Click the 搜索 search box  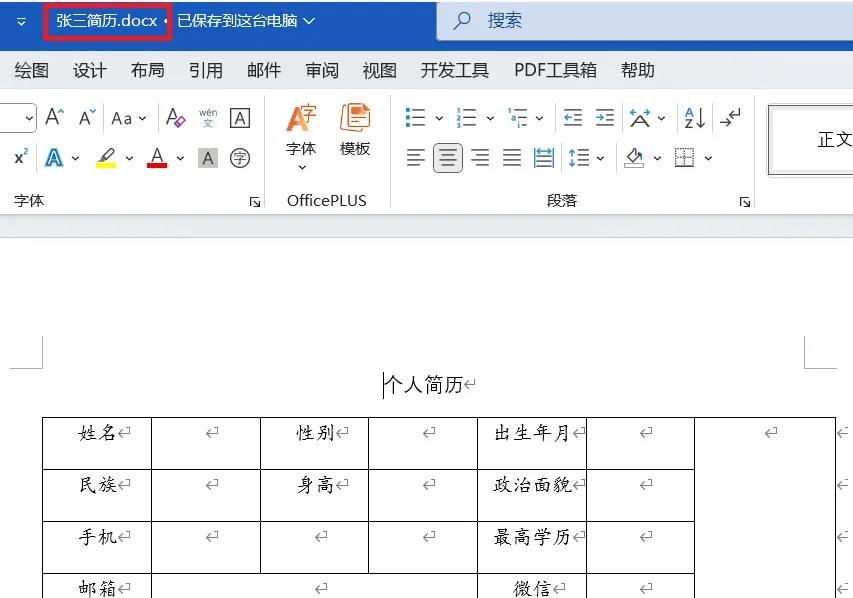tap(645, 21)
